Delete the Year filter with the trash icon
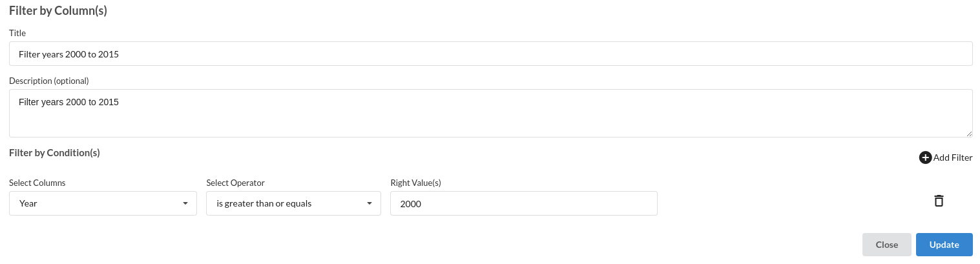980x264 pixels. pos(939,201)
